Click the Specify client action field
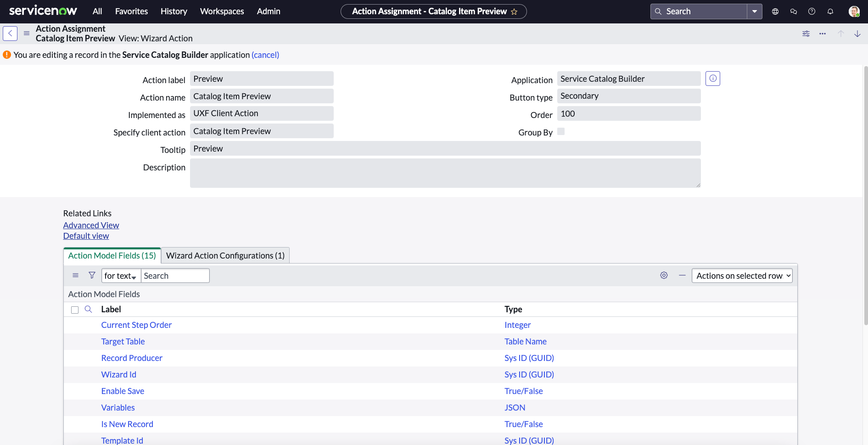The width and height of the screenshot is (868, 445). click(262, 131)
